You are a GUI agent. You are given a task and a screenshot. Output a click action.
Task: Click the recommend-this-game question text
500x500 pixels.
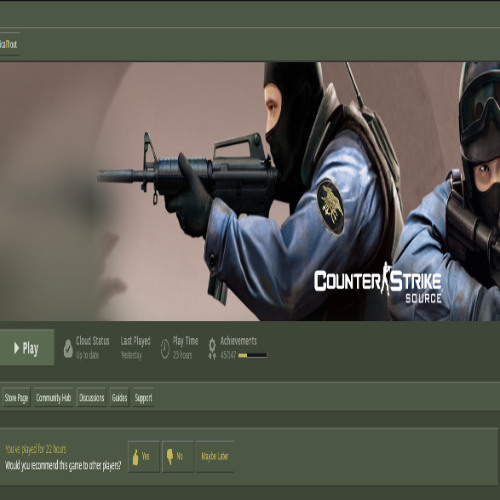pos(63,466)
